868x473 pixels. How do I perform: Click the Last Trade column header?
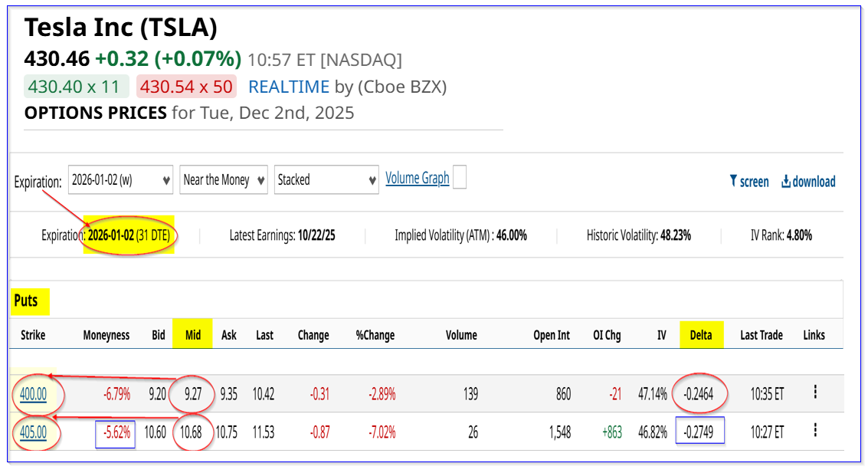pyautogui.click(x=761, y=335)
